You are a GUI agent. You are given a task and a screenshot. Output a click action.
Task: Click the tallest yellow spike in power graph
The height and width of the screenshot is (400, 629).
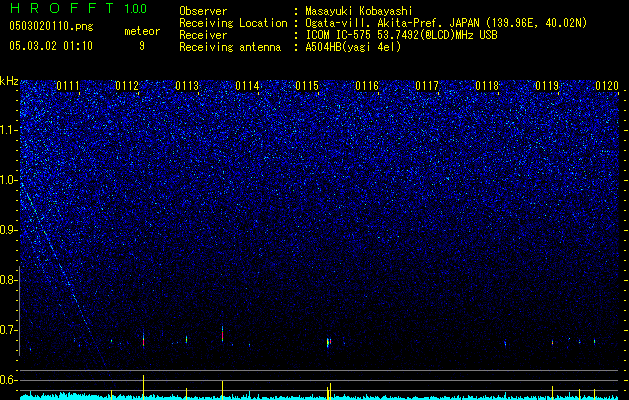(143, 387)
